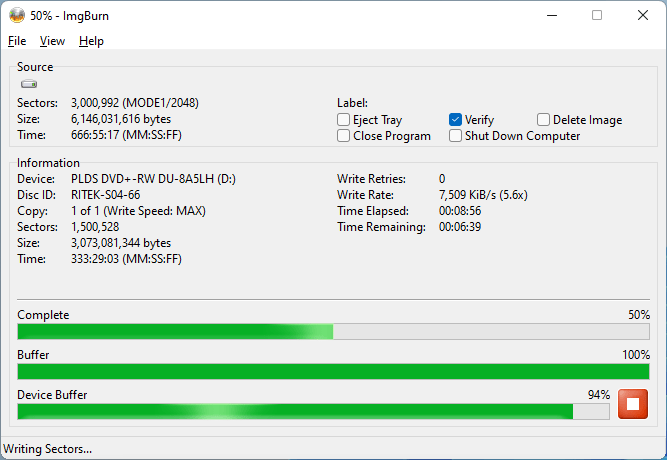Close the ImgBurn window
Screen dimensions: 667x460
pyautogui.click(x=642, y=15)
